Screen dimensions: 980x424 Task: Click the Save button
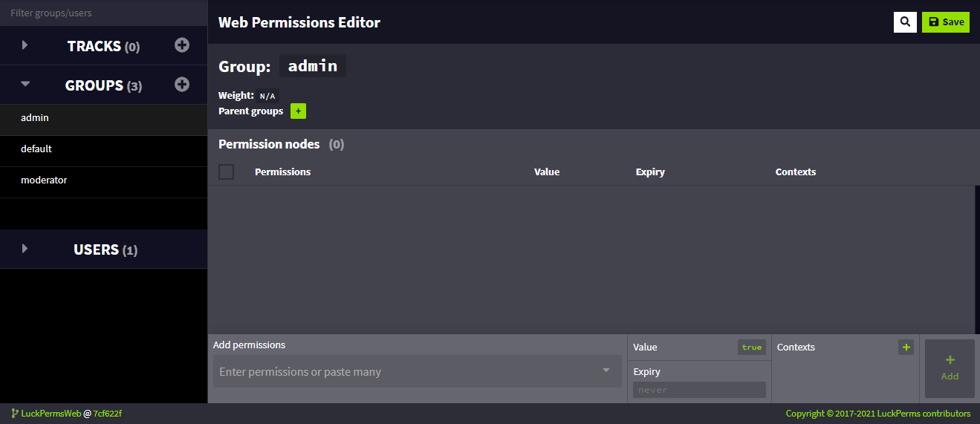point(945,22)
